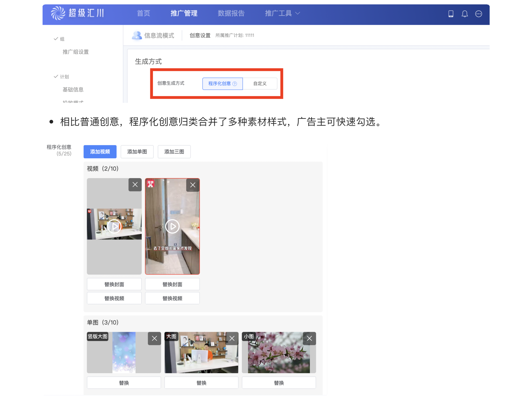Open the notification bell icon
The width and height of the screenshot is (532, 400).
464,14
